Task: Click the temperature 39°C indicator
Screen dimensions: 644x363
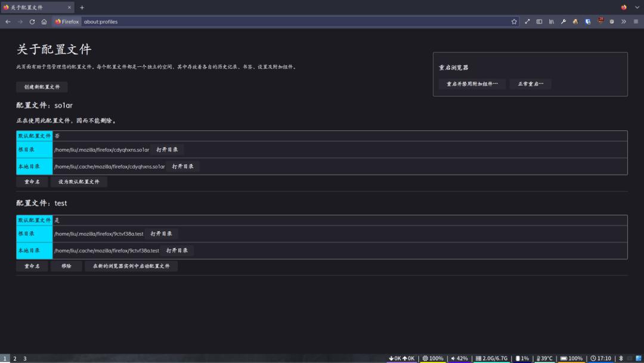Action: click(x=544, y=358)
